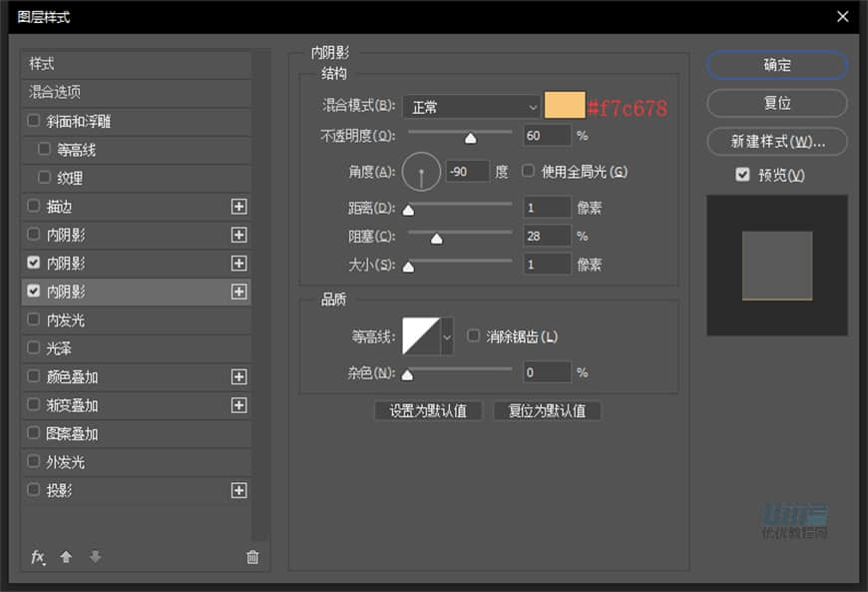Screen dimensions: 868x592
Task: Check the 使用全局光 option
Action: point(527,170)
